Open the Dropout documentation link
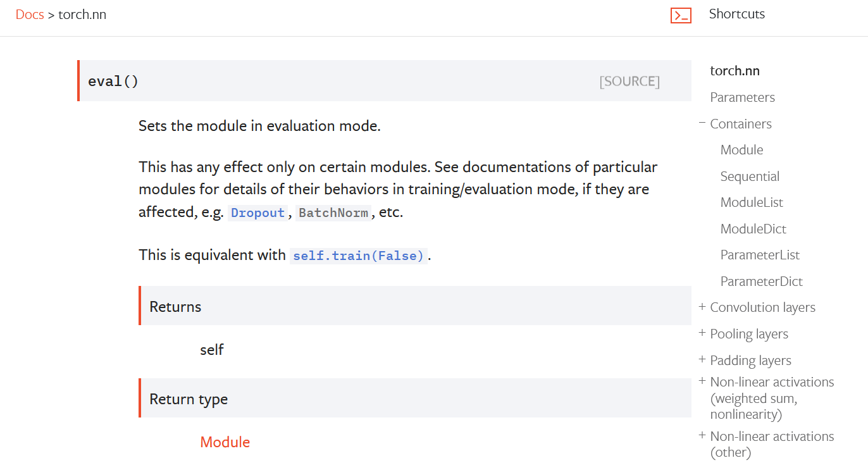Viewport: 868px width, 470px height. click(x=257, y=213)
